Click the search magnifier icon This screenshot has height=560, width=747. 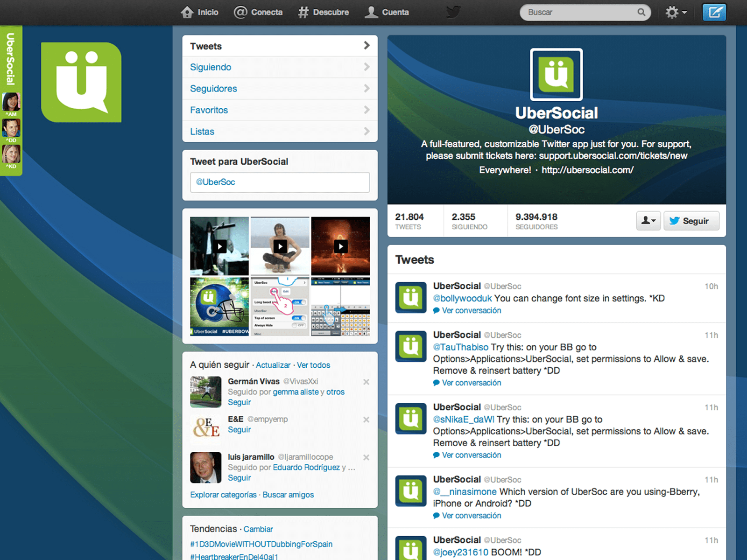pos(641,12)
